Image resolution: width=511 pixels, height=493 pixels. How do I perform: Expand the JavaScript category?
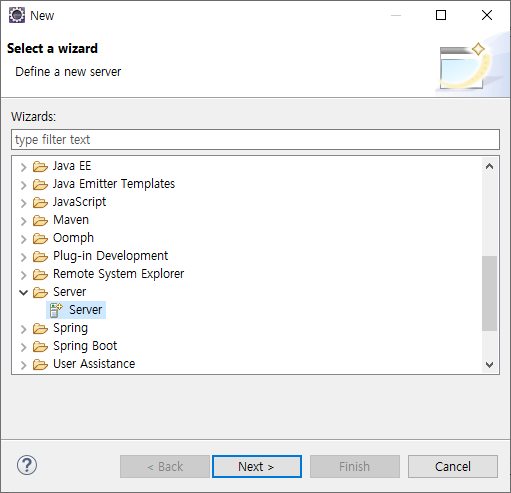tap(23, 203)
